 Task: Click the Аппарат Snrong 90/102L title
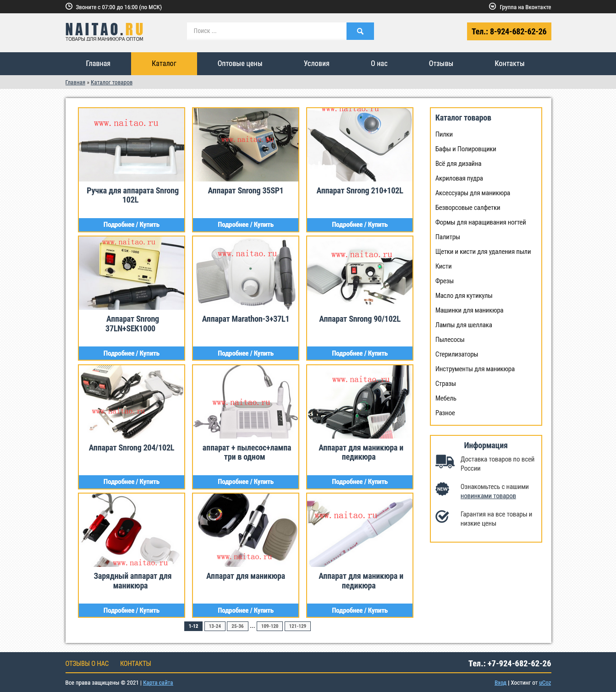click(x=360, y=319)
